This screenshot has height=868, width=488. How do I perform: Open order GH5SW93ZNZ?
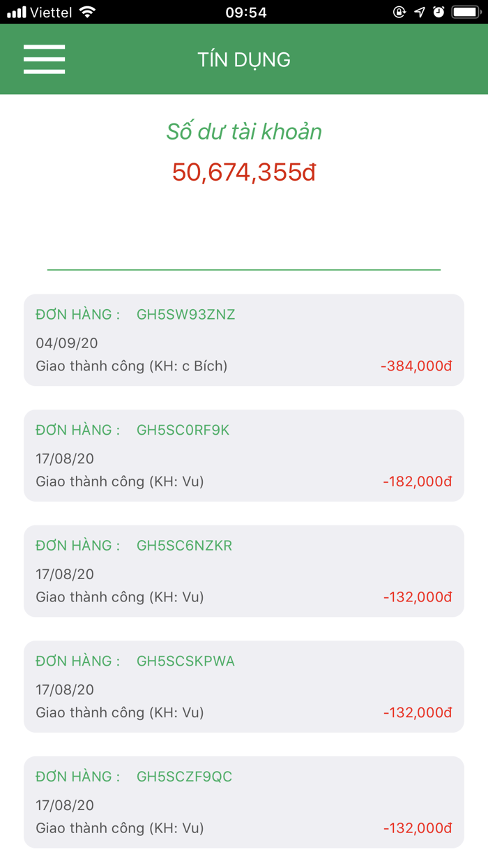[x=244, y=340]
